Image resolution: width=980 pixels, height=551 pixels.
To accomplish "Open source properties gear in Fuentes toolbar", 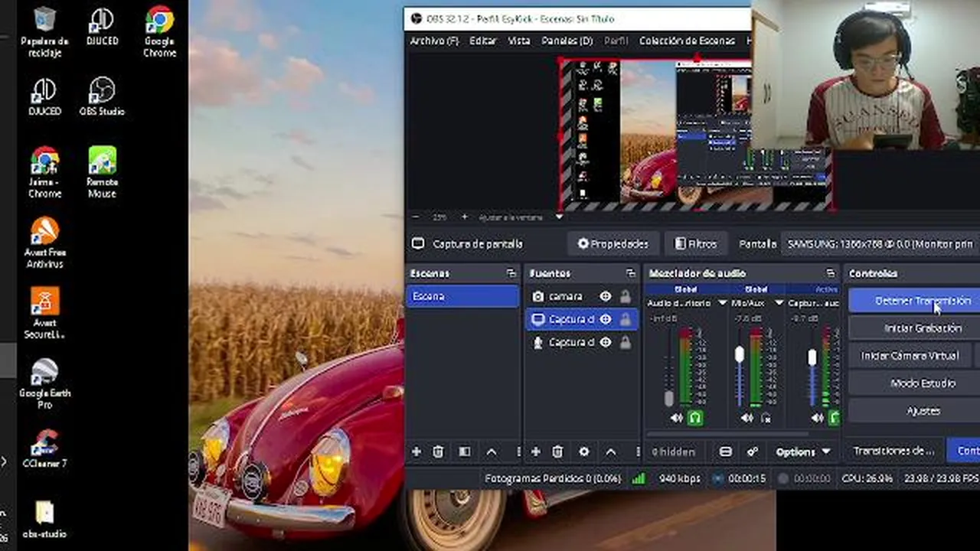I will [x=584, y=452].
